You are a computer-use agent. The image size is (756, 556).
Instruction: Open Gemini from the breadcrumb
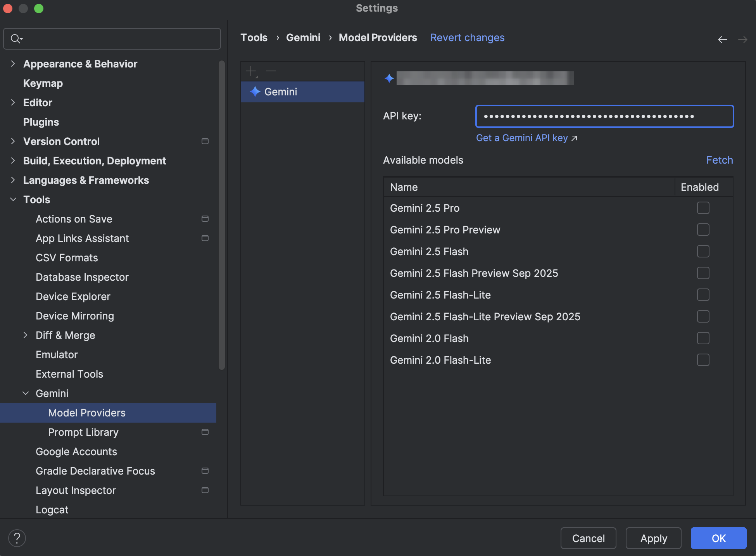point(303,37)
